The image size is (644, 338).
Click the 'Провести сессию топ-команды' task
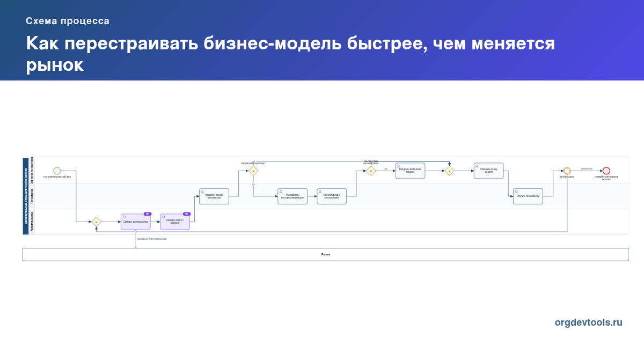click(x=214, y=196)
